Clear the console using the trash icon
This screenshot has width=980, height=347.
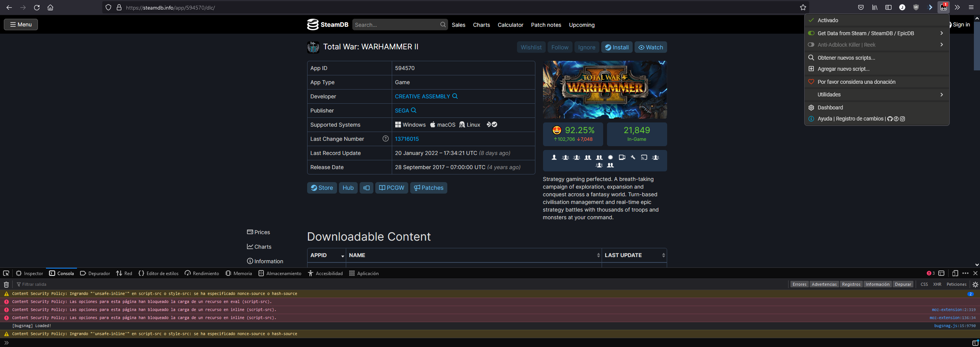pyautogui.click(x=6, y=284)
